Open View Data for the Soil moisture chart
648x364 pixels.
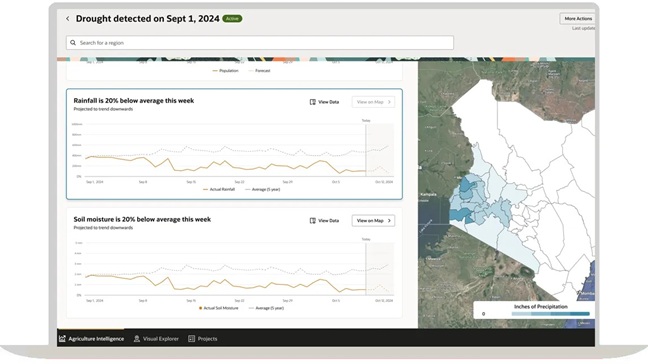pos(324,221)
